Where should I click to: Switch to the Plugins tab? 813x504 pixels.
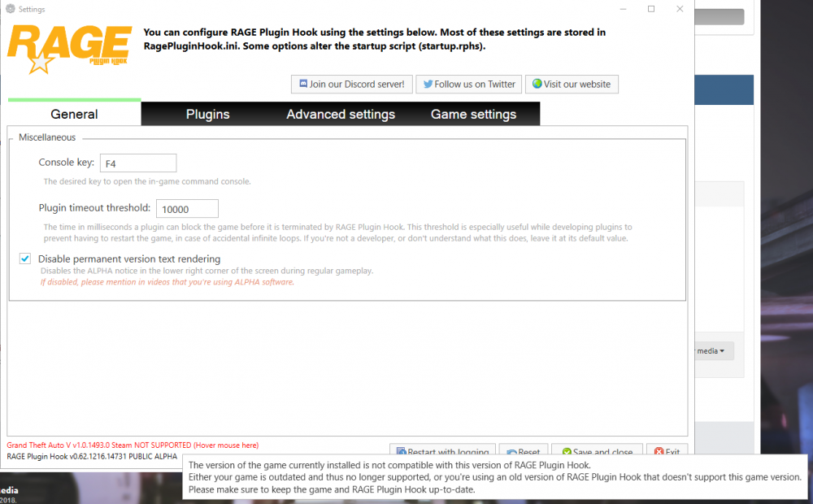[207, 114]
